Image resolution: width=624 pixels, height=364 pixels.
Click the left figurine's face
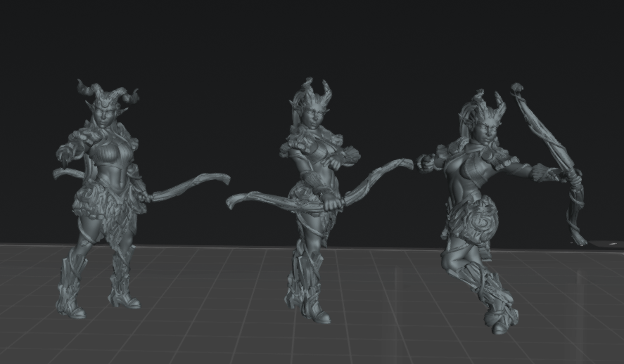104,117
